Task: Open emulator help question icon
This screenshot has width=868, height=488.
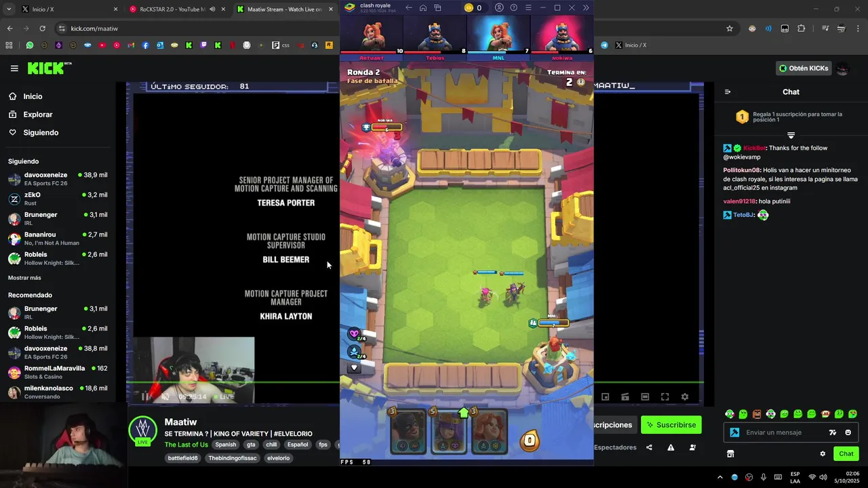Action: (x=513, y=8)
